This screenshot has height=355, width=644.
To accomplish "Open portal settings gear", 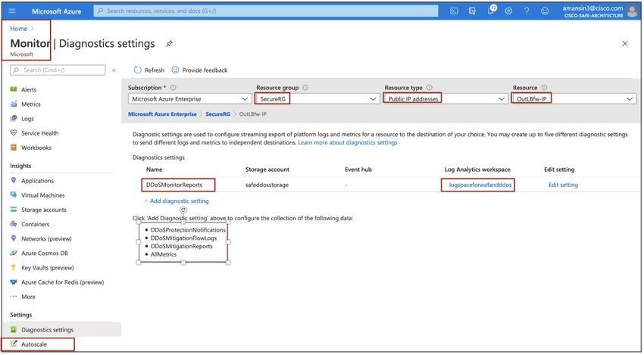I will click(508, 11).
